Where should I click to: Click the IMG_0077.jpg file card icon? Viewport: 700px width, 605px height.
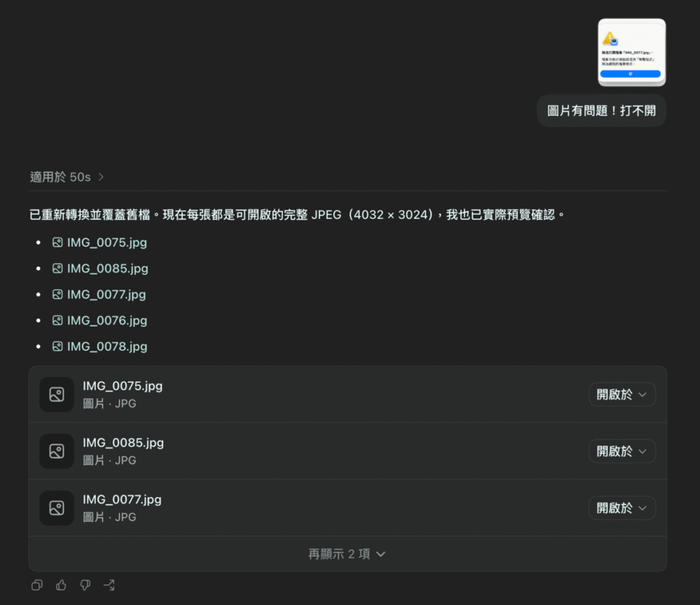[57, 508]
